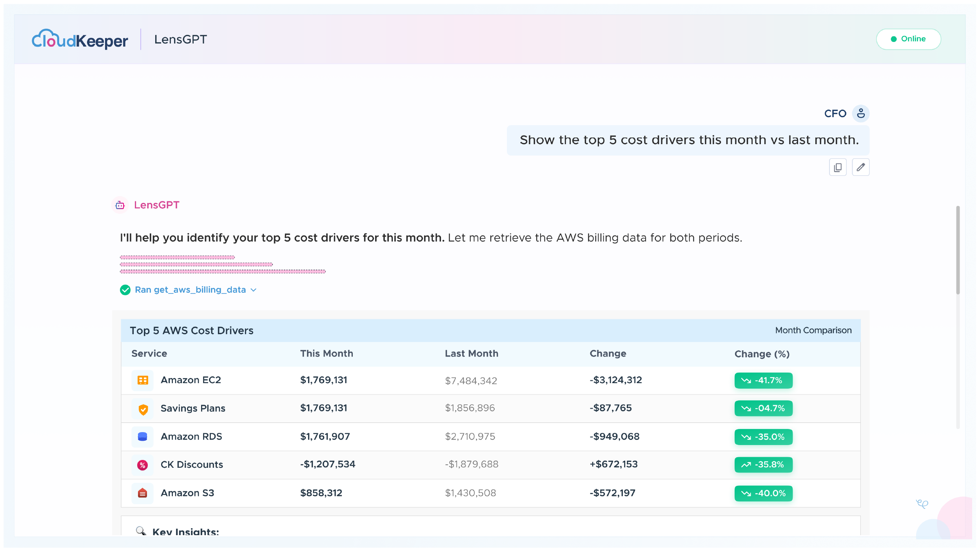
Task: Click the LensGPT responder name
Action: pos(156,205)
